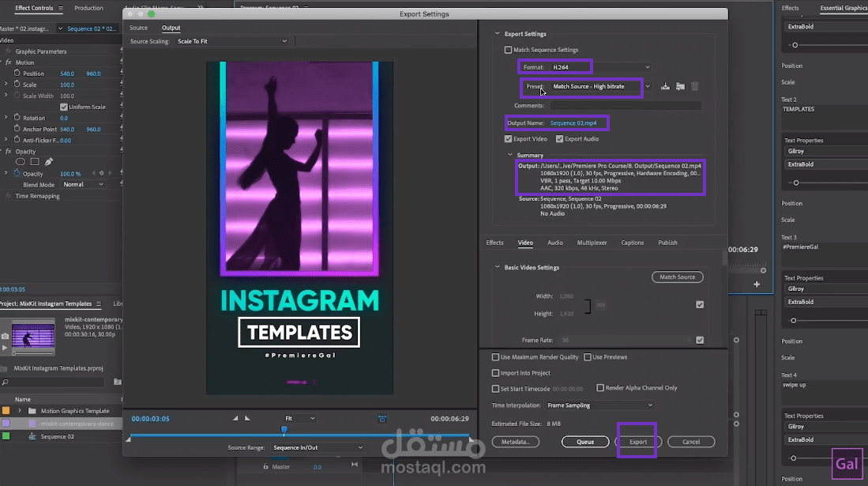Go to next Opacity keyframe arrow

[x=110, y=173]
